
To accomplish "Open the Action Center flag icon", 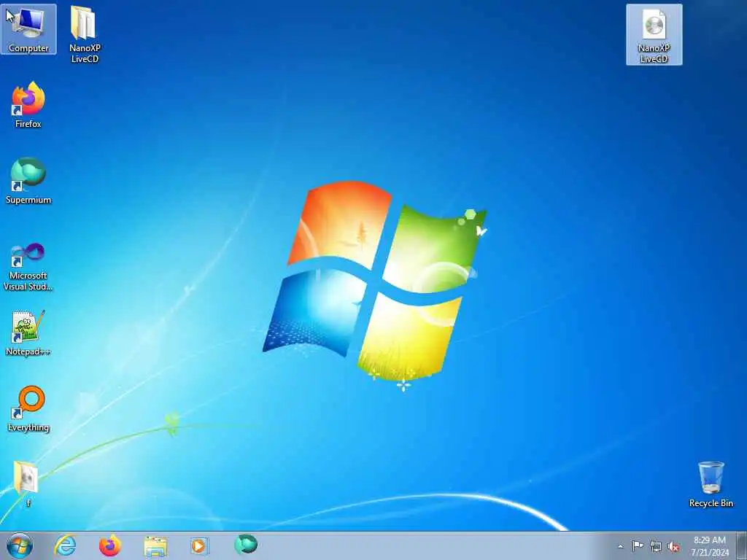I will pos(638,545).
